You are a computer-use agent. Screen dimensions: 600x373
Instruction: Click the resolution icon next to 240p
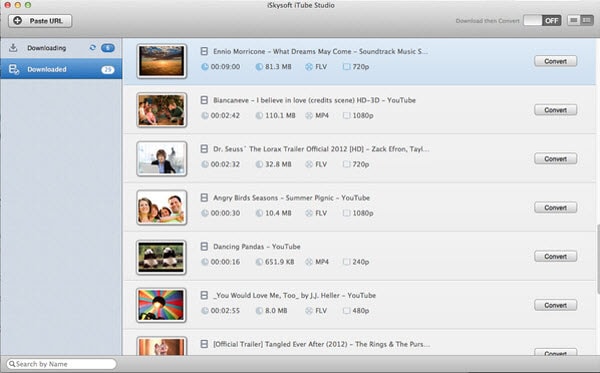tap(346, 262)
